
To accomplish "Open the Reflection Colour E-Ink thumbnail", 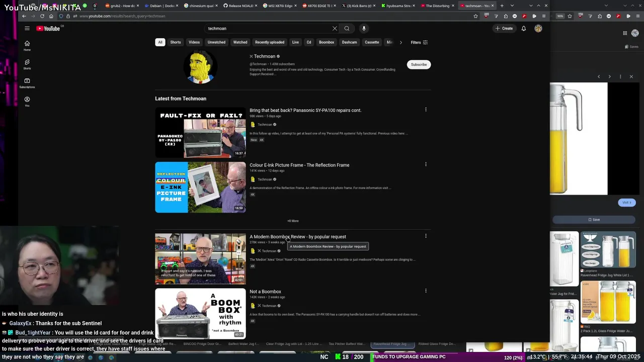I will click(200, 187).
